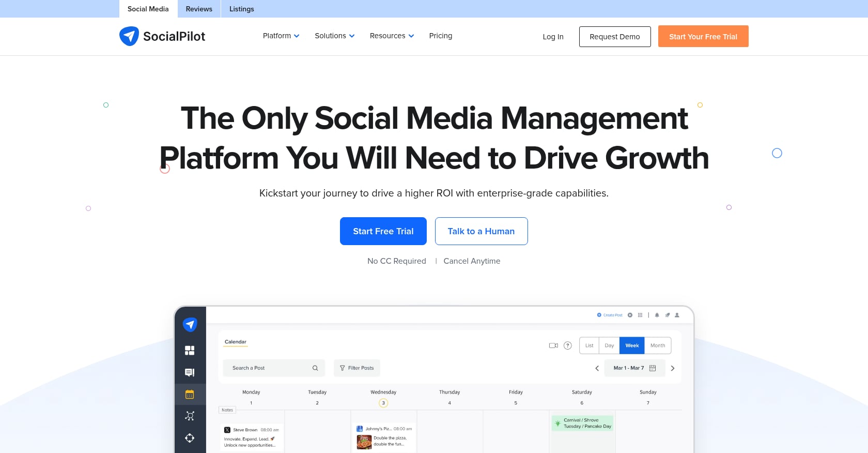Click the 'No CC Required' text
Image resolution: width=868 pixels, height=453 pixels.
point(397,261)
